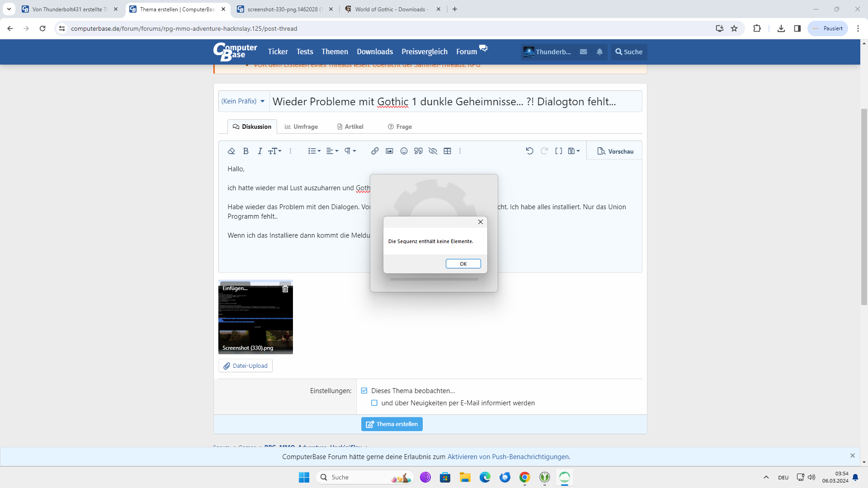Expand the list options dropdown

click(x=314, y=151)
